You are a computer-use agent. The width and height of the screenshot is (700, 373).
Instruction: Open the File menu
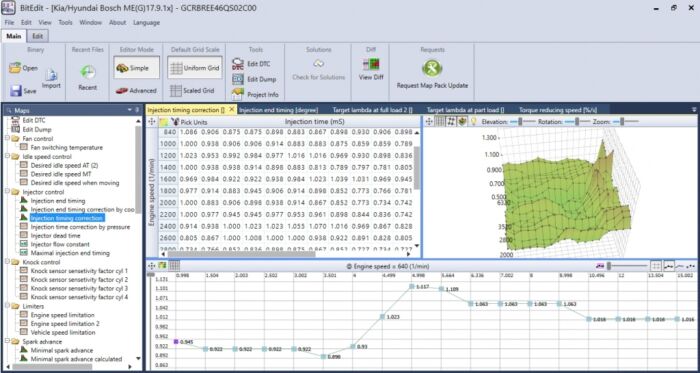click(x=9, y=22)
